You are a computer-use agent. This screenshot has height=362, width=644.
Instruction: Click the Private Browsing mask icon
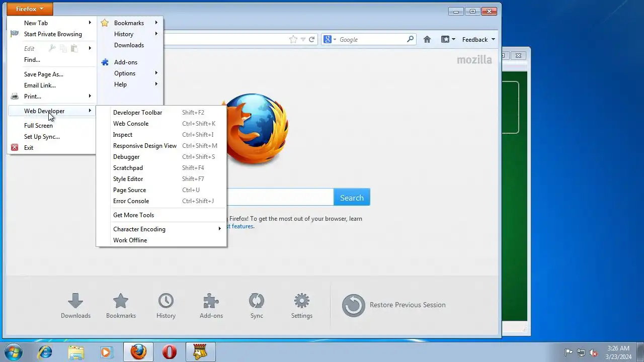tap(15, 34)
